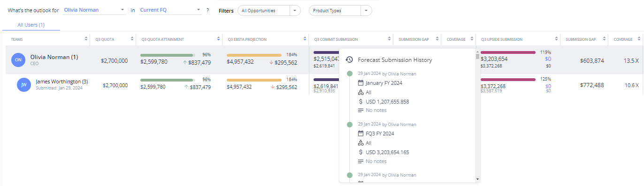
Task: Sort the Q3 Commit Submission column
Action: point(389,39)
